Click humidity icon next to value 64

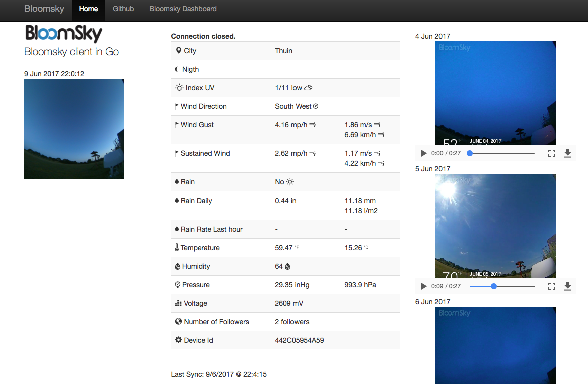click(287, 266)
